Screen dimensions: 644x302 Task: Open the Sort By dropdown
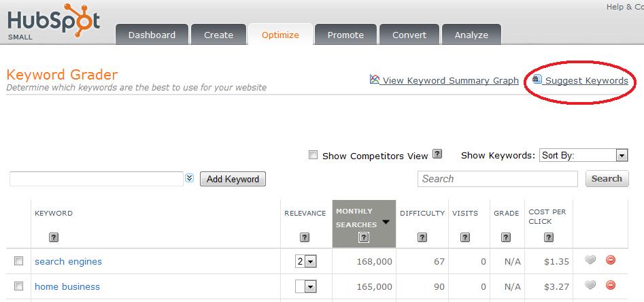(583, 155)
